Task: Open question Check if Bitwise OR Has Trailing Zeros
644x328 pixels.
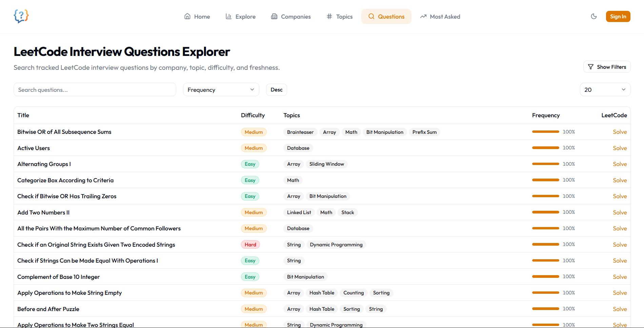Action: click(67, 196)
